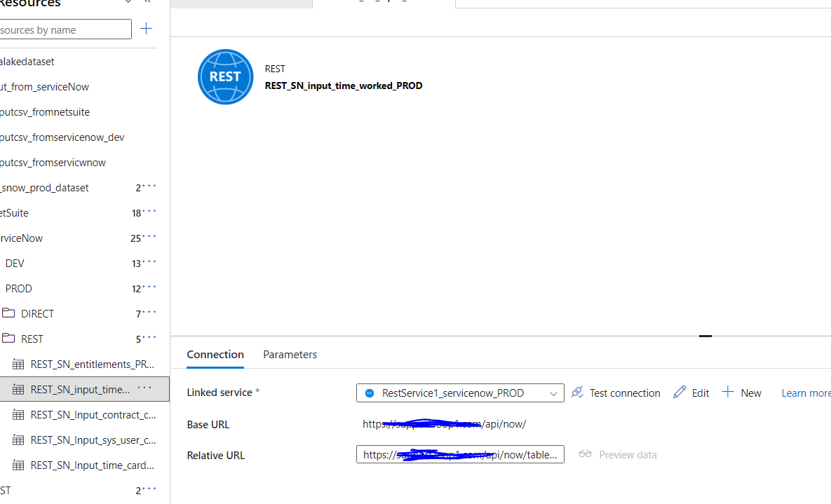The image size is (831, 504).
Task: Click table icon of REST_SN_Input_time_card dataset
Action: tap(18, 465)
